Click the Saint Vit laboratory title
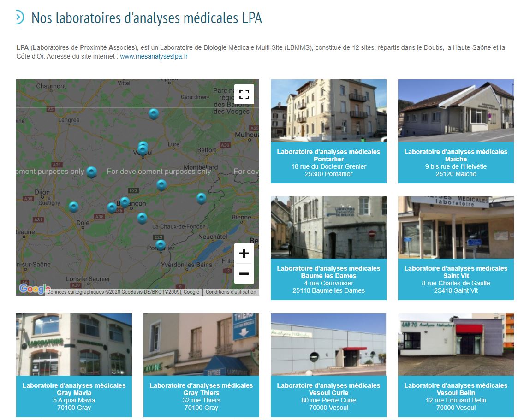Viewport: 518px width, 420px height. click(456, 272)
